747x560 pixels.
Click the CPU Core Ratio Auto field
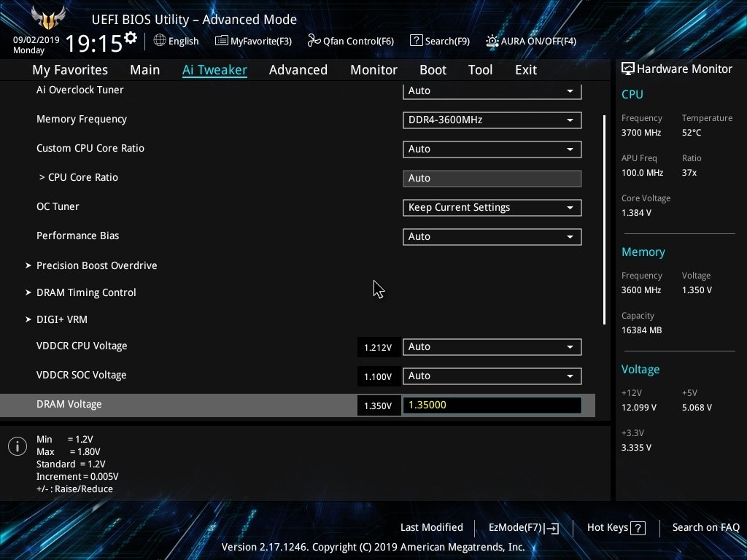pyautogui.click(x=492, y=179)
